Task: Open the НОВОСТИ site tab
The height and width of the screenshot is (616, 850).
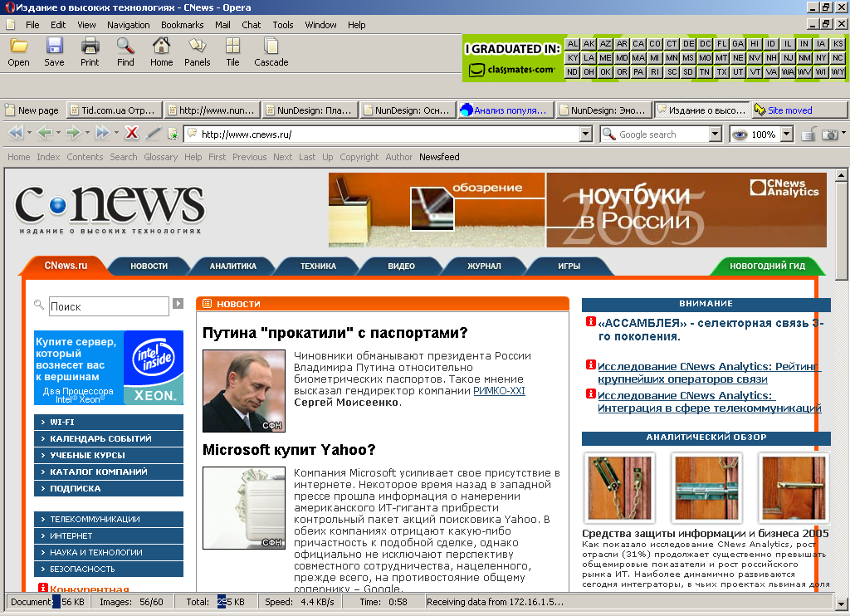Action: coord(149,266)
